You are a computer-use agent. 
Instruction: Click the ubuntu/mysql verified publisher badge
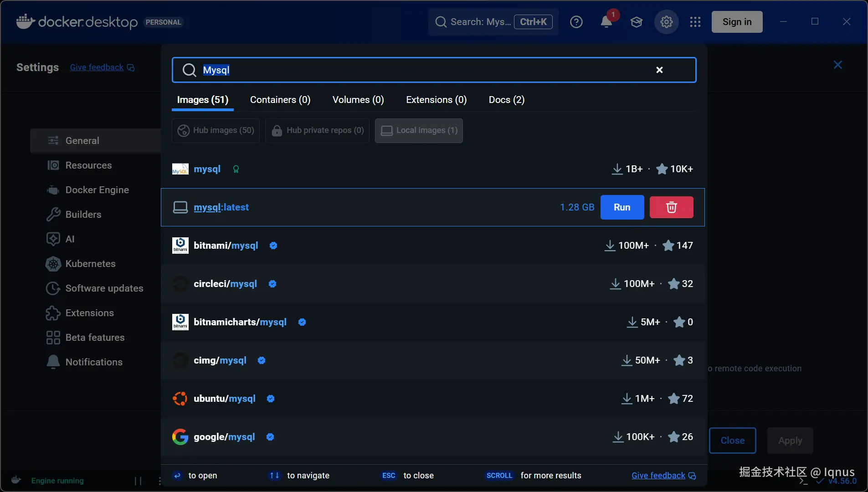271,399
